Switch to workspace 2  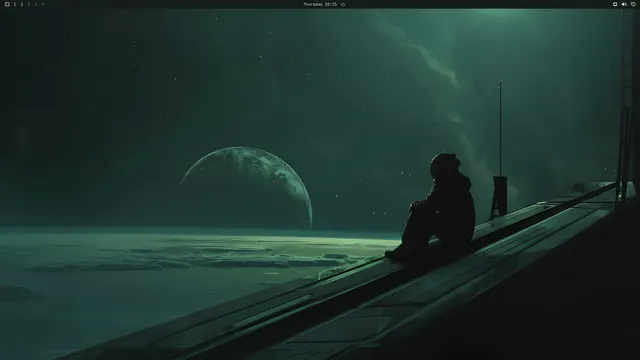[x=22, y=4]
